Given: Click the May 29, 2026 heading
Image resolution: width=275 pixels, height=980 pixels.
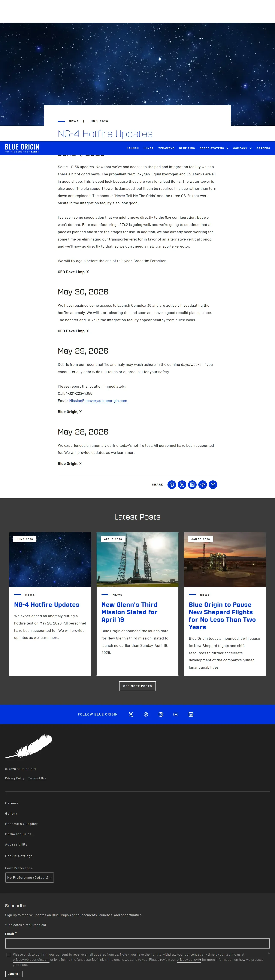Looking at the screenshot, I should coord(83,351).
